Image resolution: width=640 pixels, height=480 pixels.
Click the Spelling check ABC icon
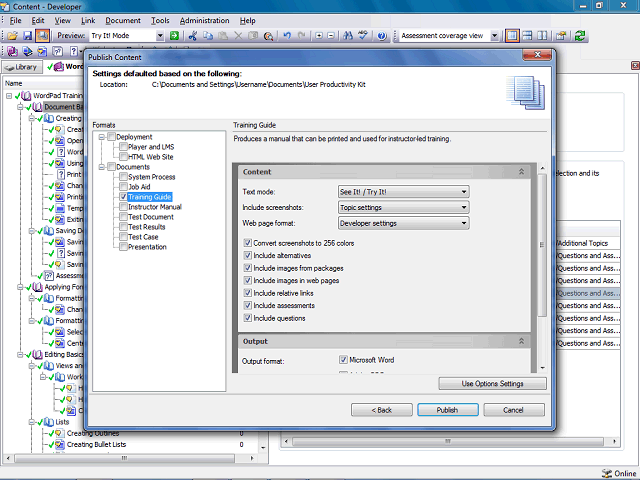[x=362, y=36]
